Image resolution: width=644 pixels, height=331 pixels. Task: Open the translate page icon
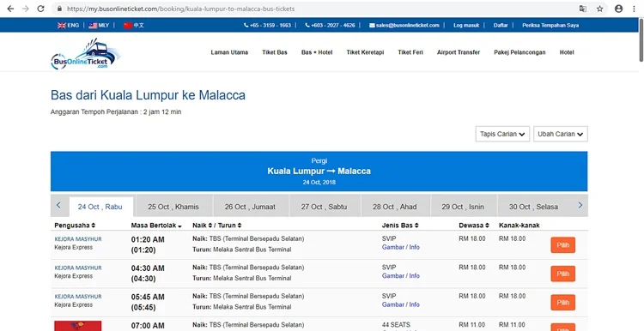[x=583, y=9]
